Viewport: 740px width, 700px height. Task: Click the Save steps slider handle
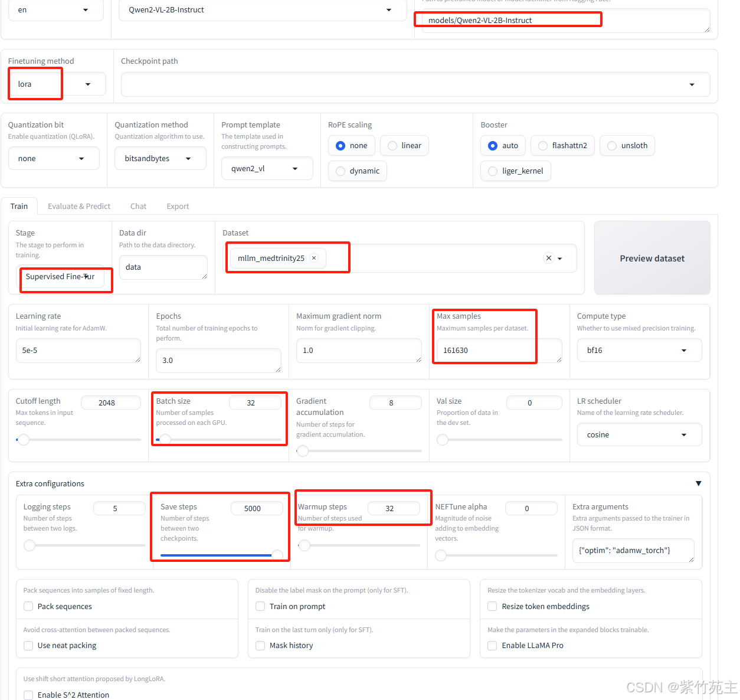tap(277, 555)
